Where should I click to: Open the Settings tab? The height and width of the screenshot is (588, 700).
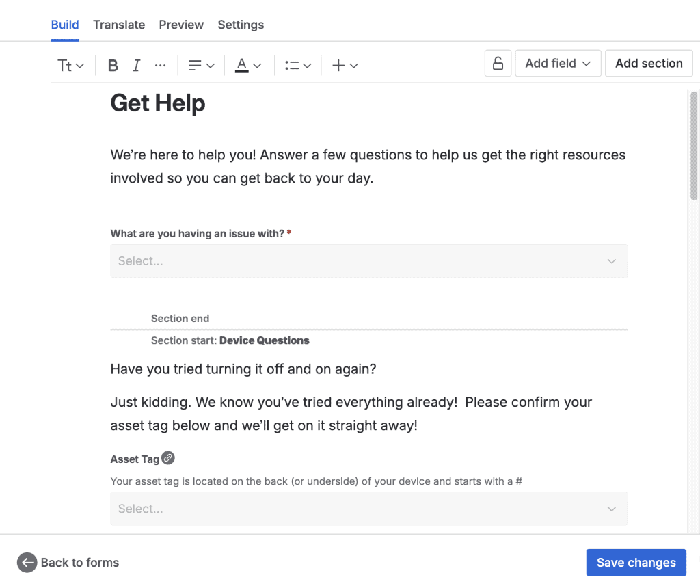click(x=241, y=25)
